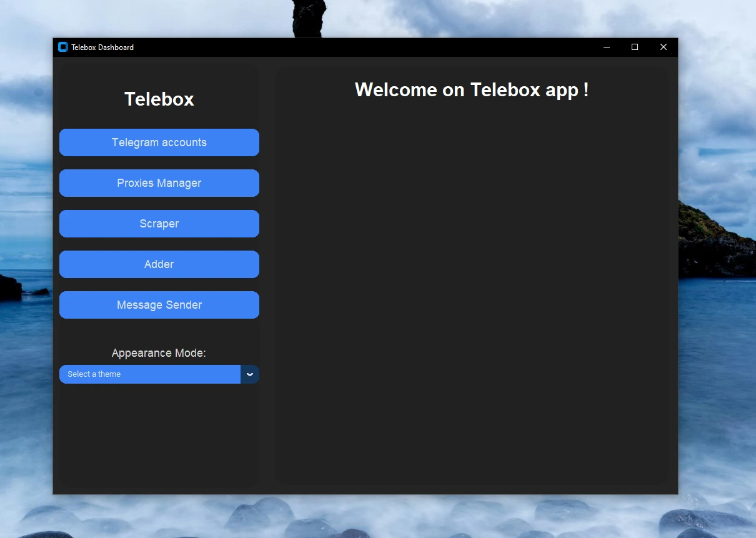The image size is (756, 538).
Task: Click the 'Appearance Mode:' label
Action: [159, 353]
